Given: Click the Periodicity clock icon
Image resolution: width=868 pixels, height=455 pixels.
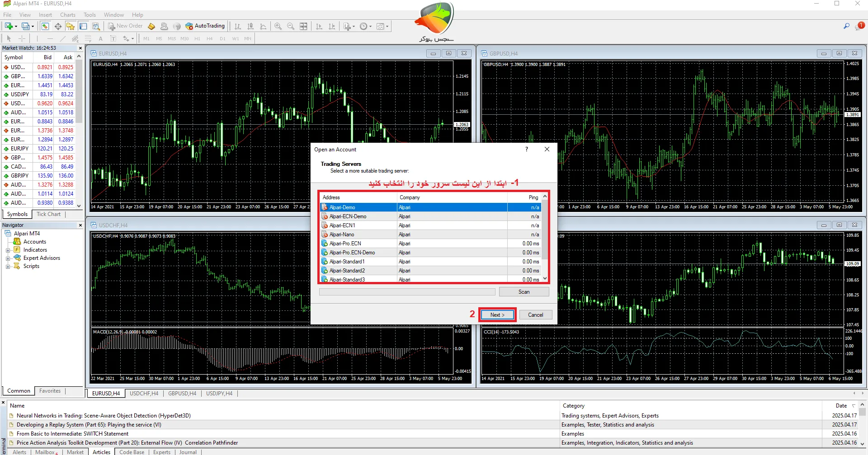Looking at the screenshot, I should pyautogui.click(x=363, y=26).
